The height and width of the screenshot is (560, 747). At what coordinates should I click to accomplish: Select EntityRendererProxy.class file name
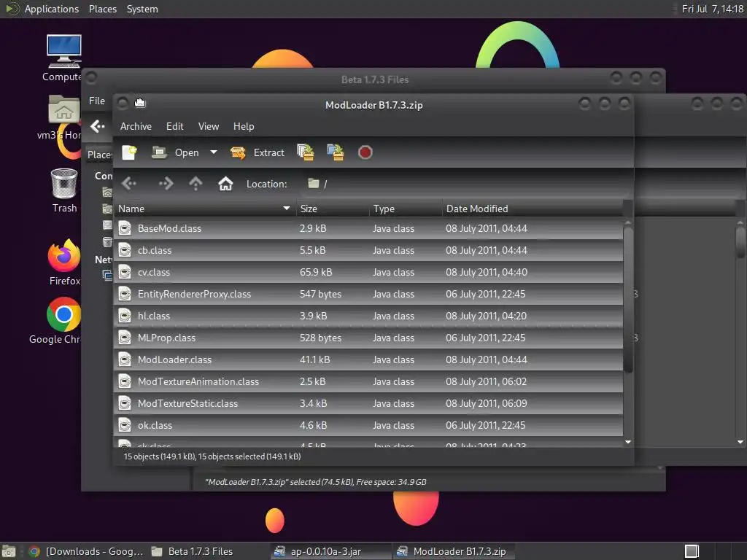point(194,295)
